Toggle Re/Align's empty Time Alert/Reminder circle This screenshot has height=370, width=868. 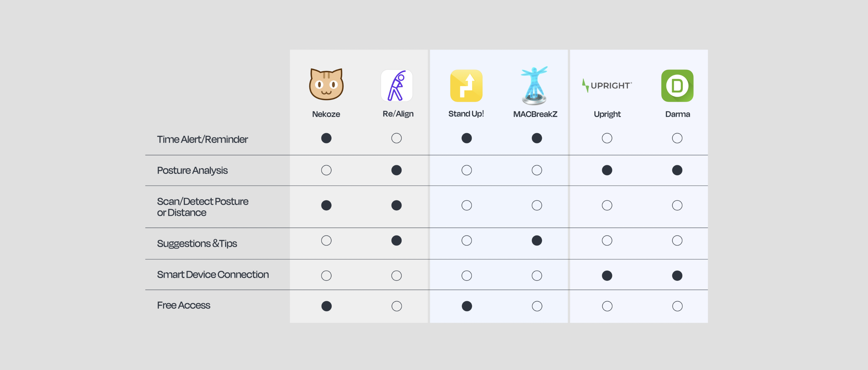coord(397,138)
